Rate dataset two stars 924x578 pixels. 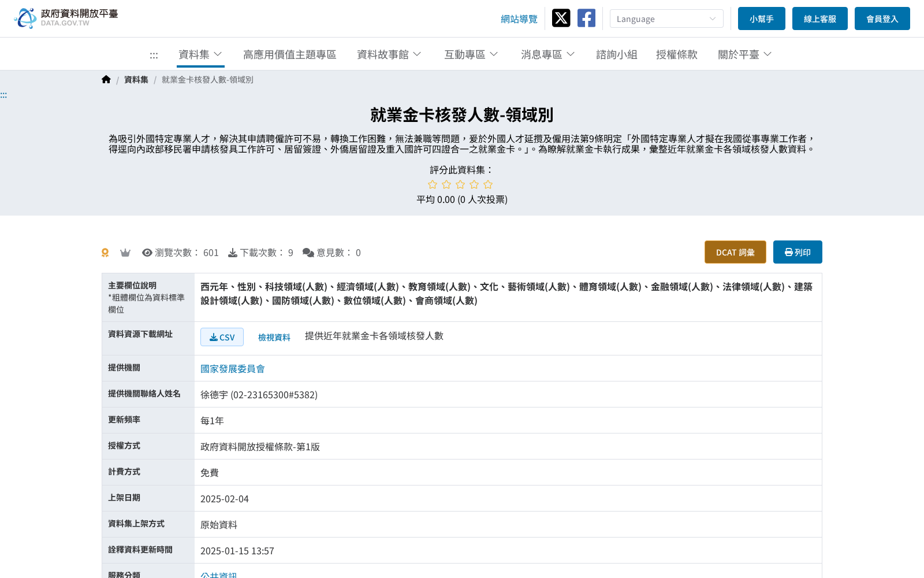446,184
